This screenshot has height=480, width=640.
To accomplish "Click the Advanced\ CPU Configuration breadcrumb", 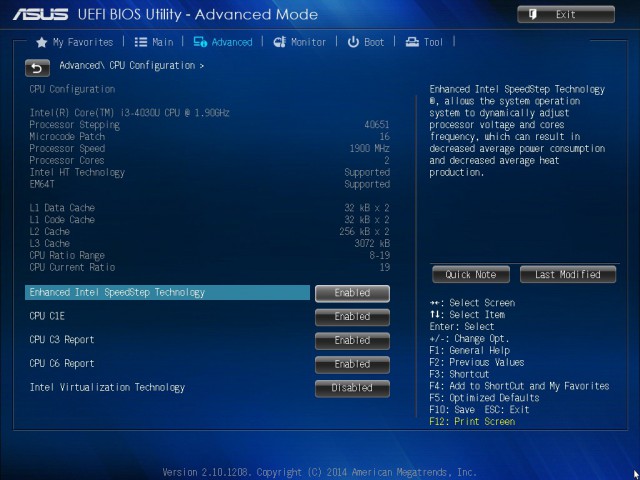I will pos(131,66).
